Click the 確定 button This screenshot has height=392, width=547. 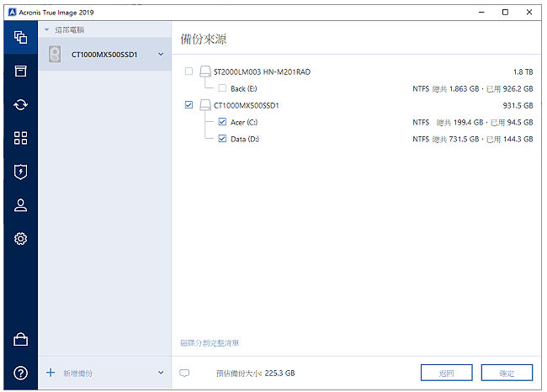[507, 373]
